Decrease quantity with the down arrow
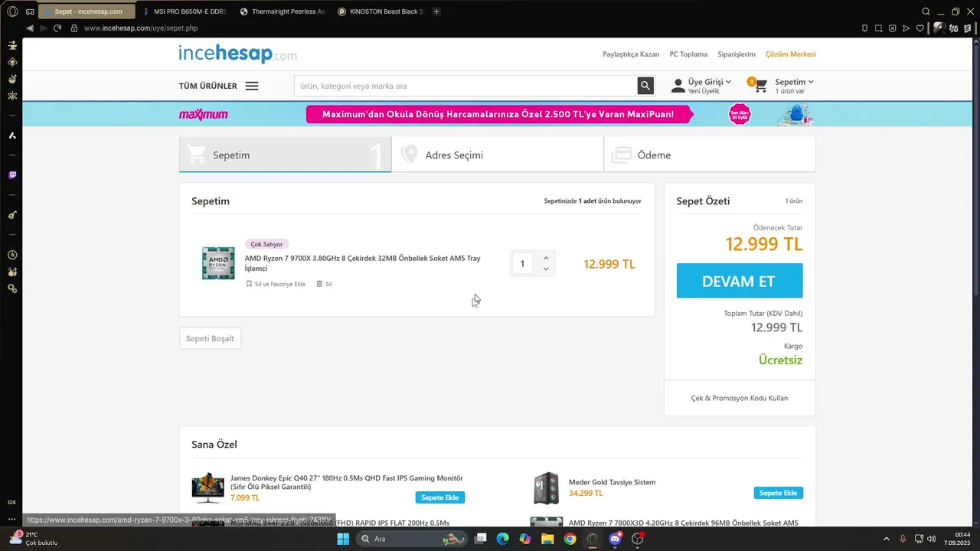The image size is (980, 551). (546, 269)
